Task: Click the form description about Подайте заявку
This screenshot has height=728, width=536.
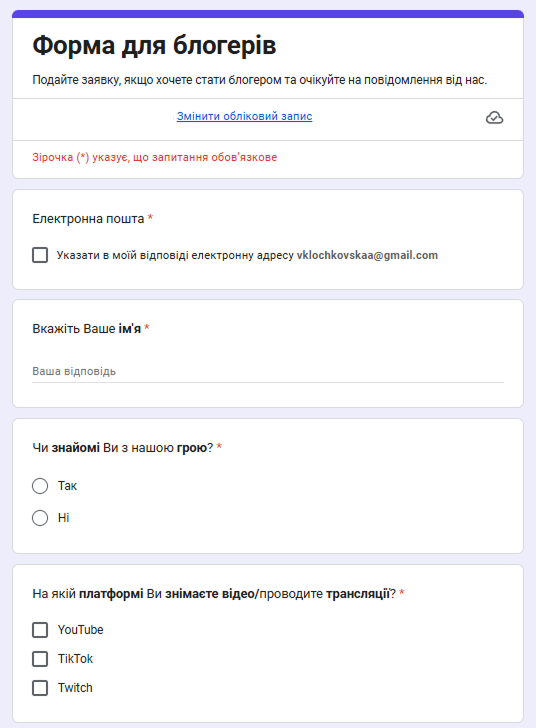Action: click(260, 80)
